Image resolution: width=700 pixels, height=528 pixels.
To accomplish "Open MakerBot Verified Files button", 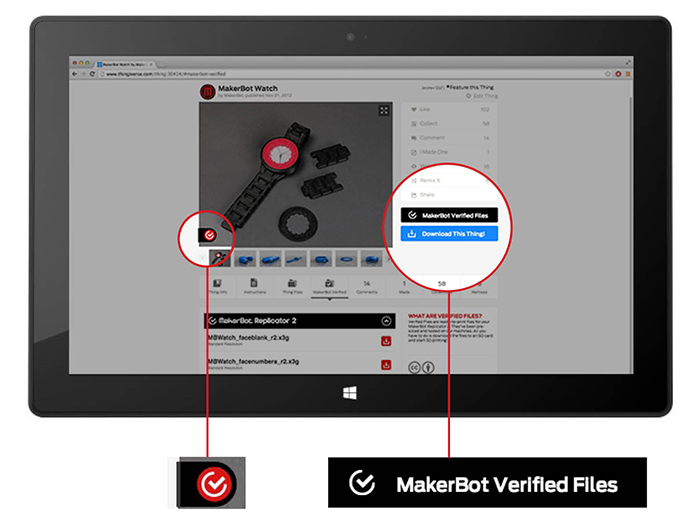I will (x=449, y=215).
